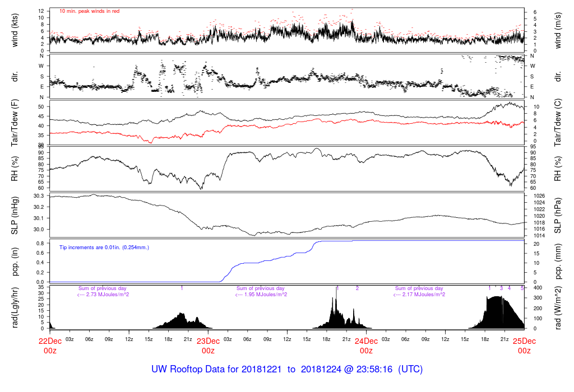Click the "0.6" precipitation inches tick

point(40,253)
